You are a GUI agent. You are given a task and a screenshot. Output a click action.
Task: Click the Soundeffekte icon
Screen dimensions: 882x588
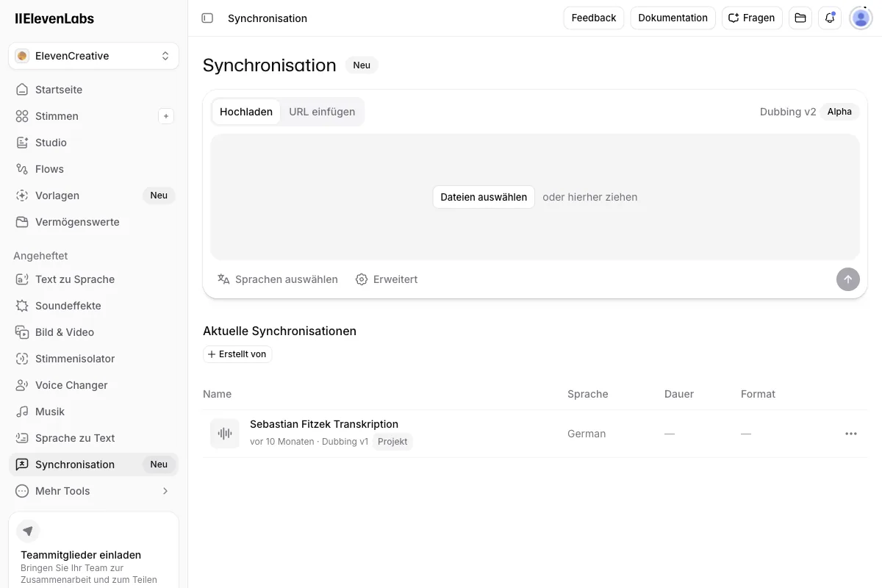pyautogui.click(x=22, y=306)
